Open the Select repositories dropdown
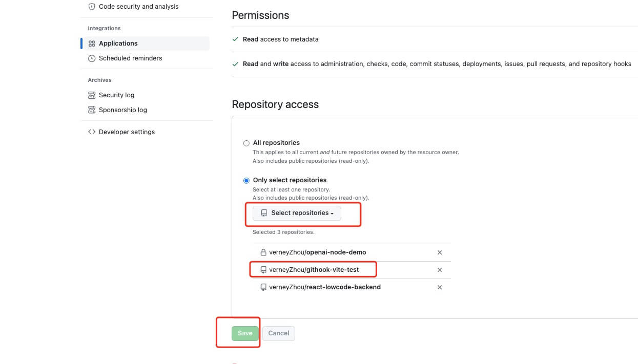The width and height of the screenshot is (638, 364). click(297, 213)
